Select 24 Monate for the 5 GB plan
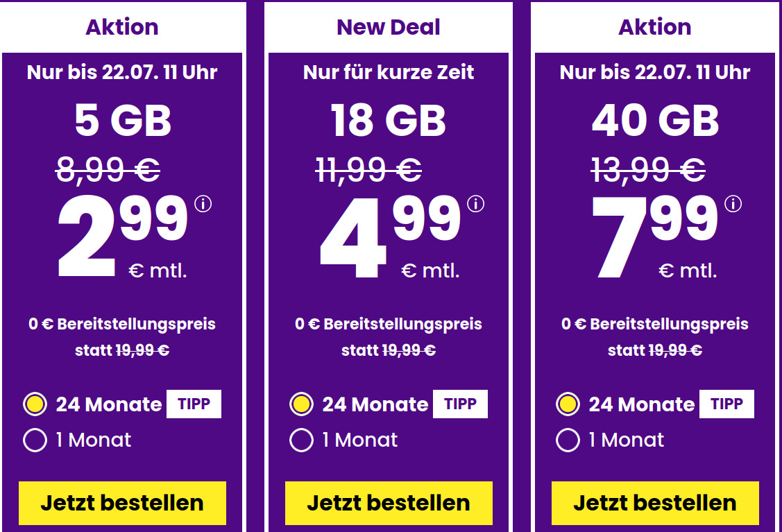 (x=35, y=404)
